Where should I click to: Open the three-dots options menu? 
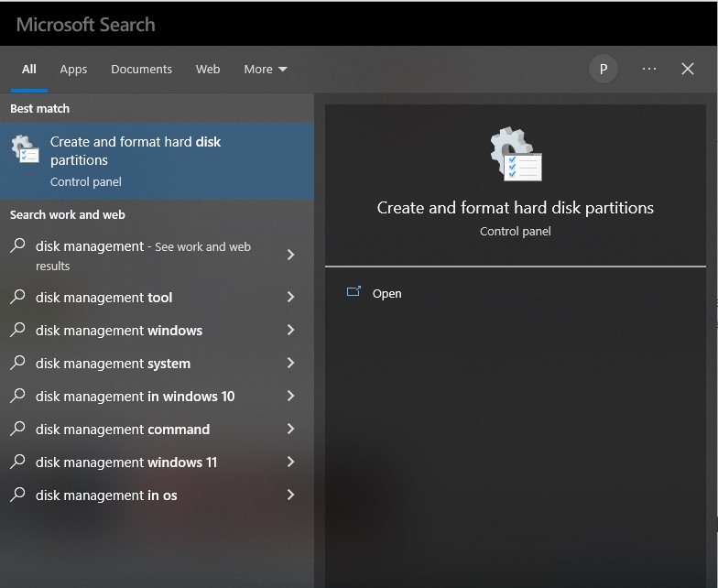click(649, 69)
